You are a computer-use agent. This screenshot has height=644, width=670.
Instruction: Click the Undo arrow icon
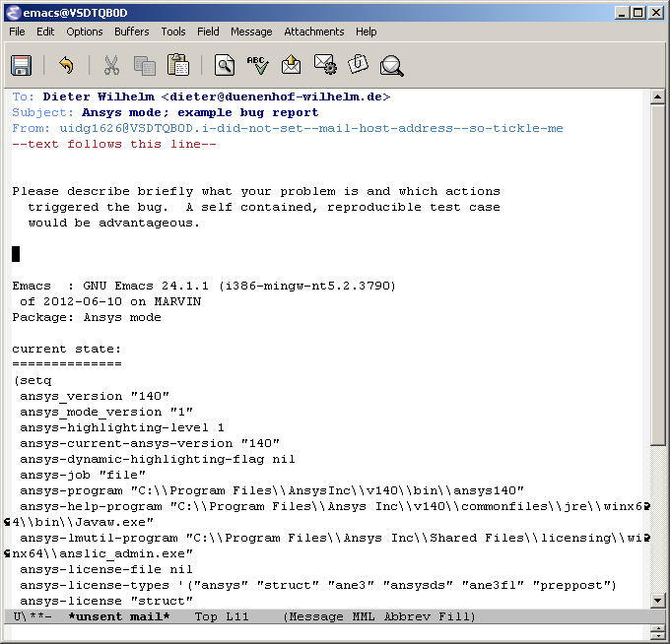pos(66,65)
